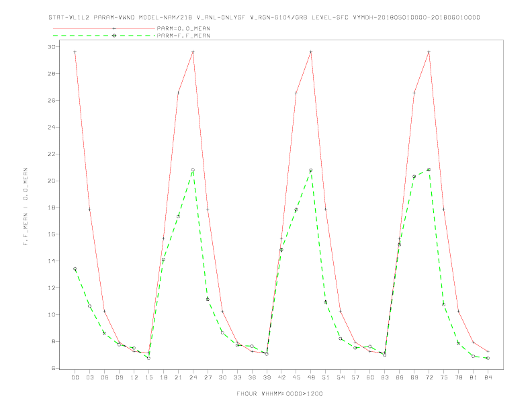Click the y-axis tick label 28
The image size is (532, 411).
(52, 74)
